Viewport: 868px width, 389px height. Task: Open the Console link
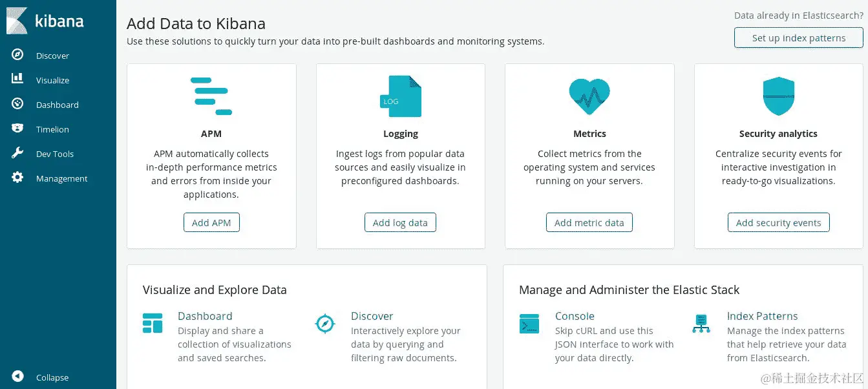click(x=575, y=316)
